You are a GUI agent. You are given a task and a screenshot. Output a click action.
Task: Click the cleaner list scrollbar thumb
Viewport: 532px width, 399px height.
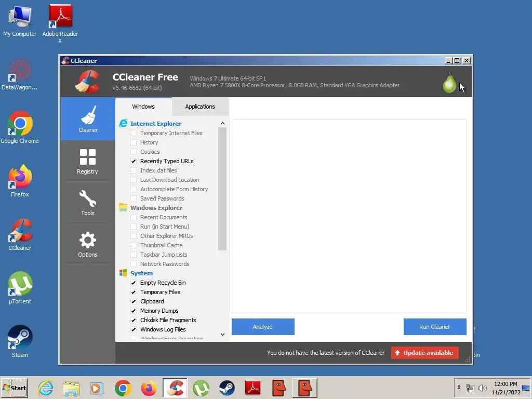click(x=222, y=189)
